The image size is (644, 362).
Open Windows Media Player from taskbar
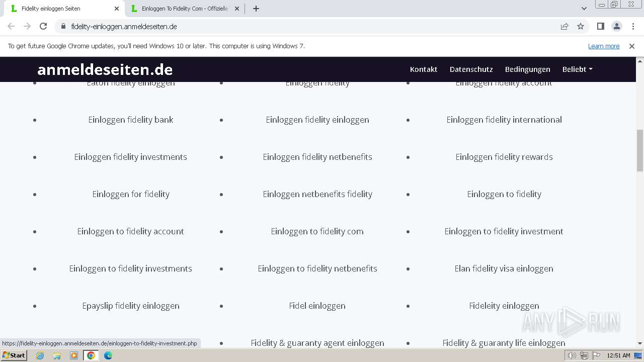click(74, 355)
